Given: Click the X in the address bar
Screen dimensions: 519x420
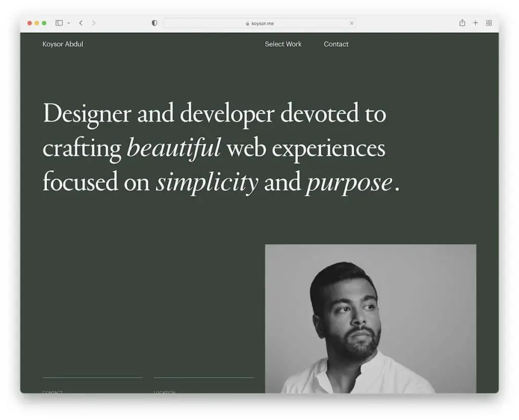Looking at the screenshot, I should coord(352,23).
